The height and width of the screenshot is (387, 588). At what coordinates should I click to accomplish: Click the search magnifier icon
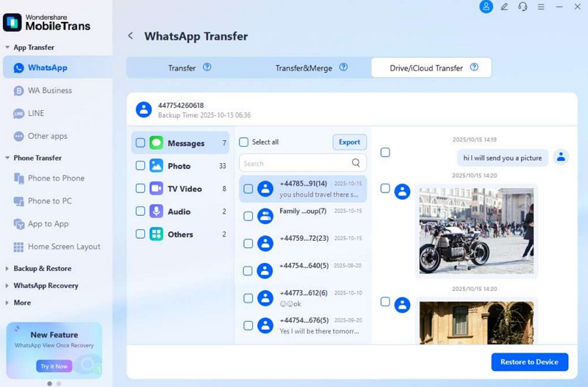tap(356, 163)
